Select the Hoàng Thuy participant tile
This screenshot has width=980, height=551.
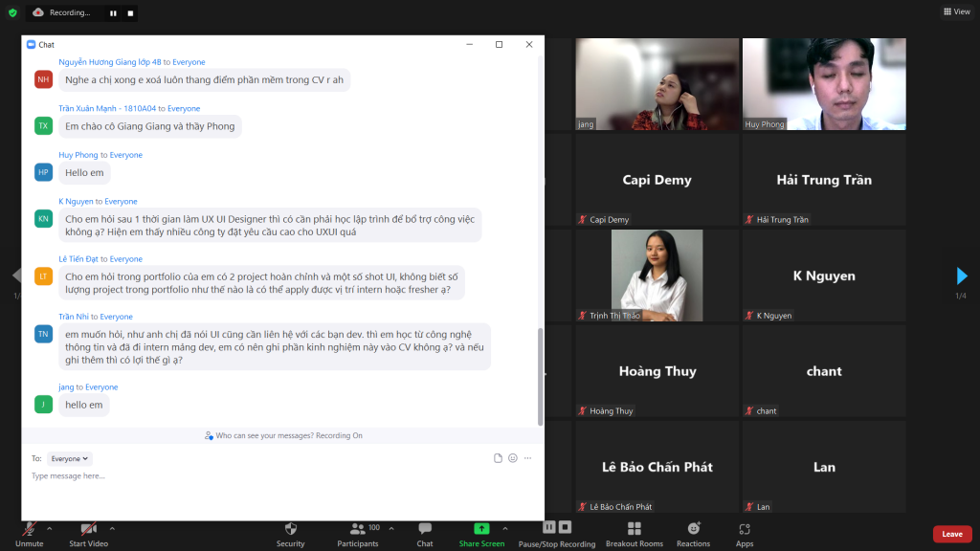pos(657,371)
